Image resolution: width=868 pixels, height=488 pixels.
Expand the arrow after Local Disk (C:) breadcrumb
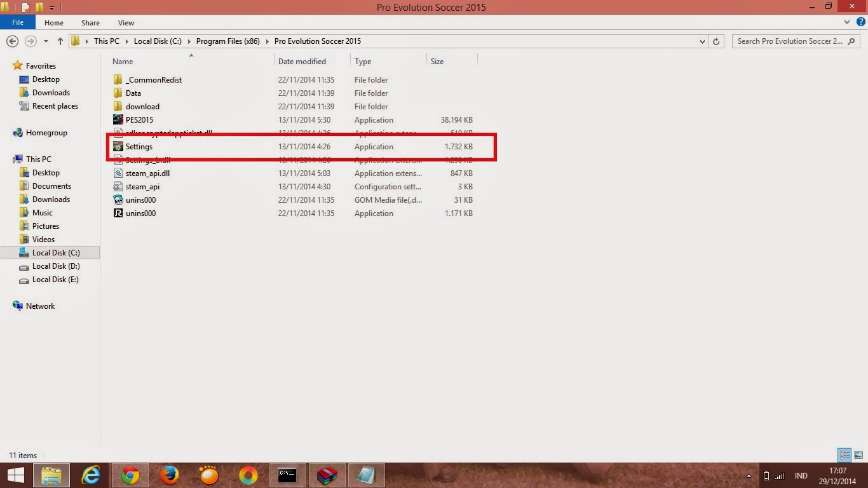pyautogui.click(x=189, y=41)
